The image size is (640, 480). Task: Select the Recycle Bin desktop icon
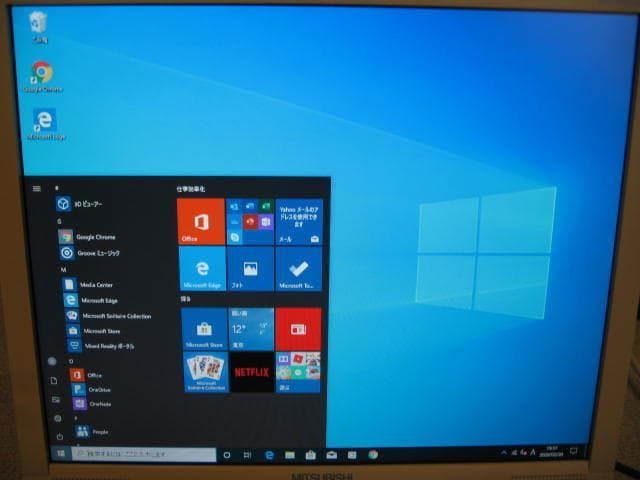[x=39, y=27]
